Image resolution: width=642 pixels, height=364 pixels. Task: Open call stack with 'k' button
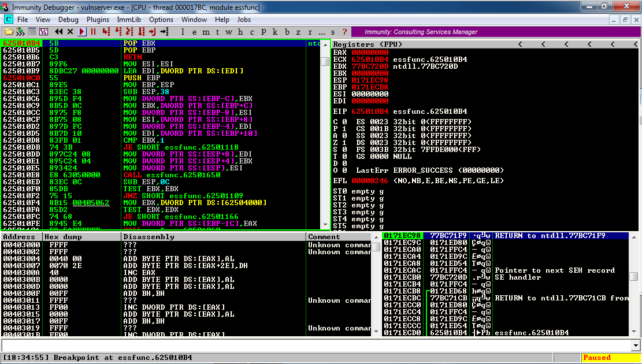(x=275, y=32)
